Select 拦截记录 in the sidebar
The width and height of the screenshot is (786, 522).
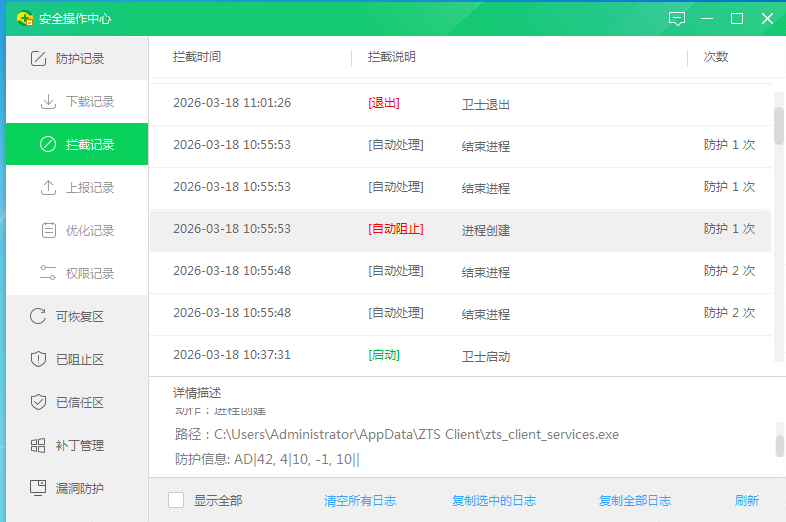77,144
